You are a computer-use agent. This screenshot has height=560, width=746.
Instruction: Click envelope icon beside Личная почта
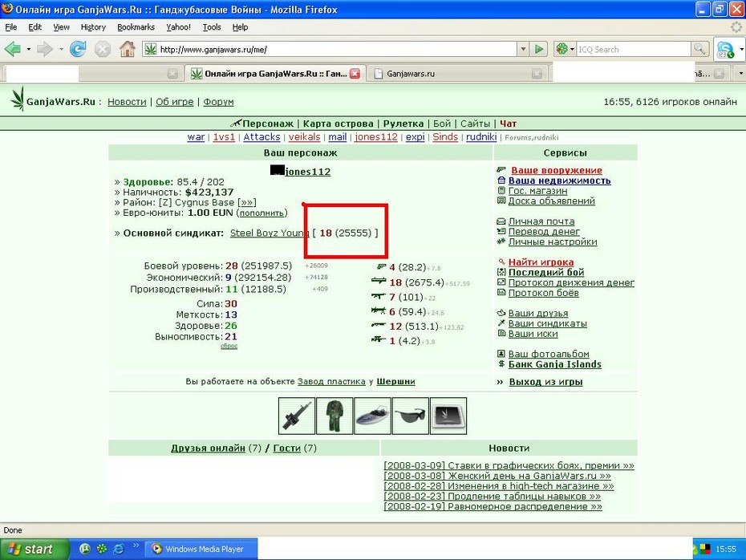point(501,221)
